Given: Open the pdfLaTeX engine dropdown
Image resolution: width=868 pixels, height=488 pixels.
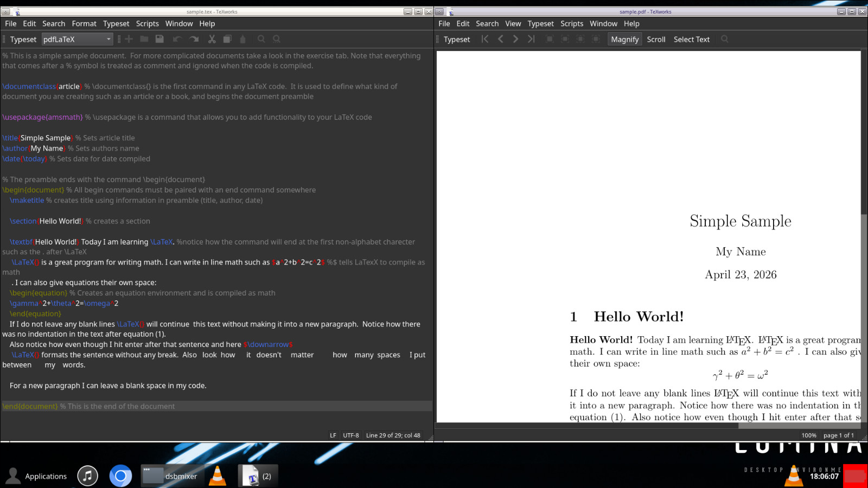Looking at the screenshot, I should pos(78,39).
